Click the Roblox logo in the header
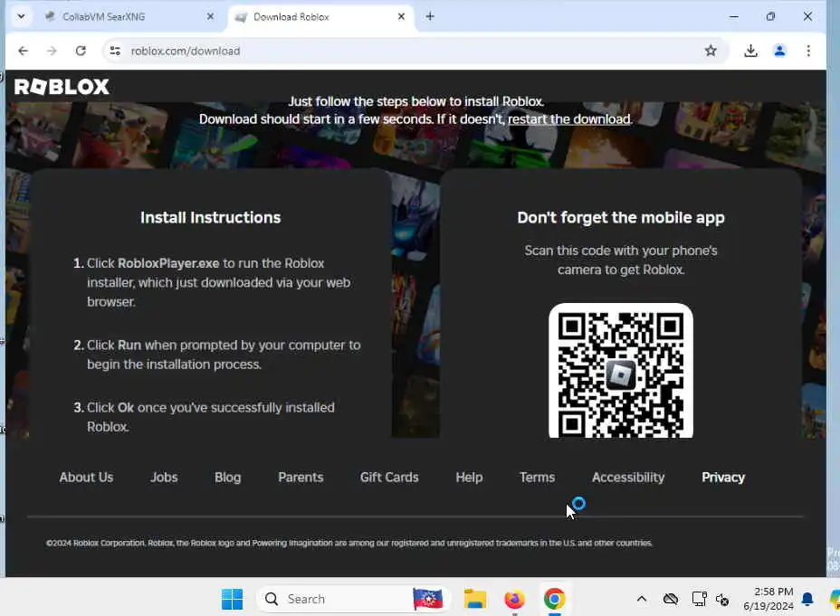This screenshot has height=616, width=840. pyautogui.click(x=62, y=87)
